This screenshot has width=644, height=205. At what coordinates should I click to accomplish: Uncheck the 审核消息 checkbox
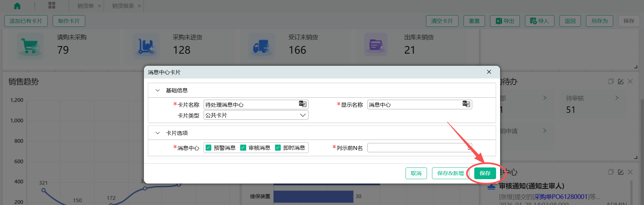click(243, 148)
